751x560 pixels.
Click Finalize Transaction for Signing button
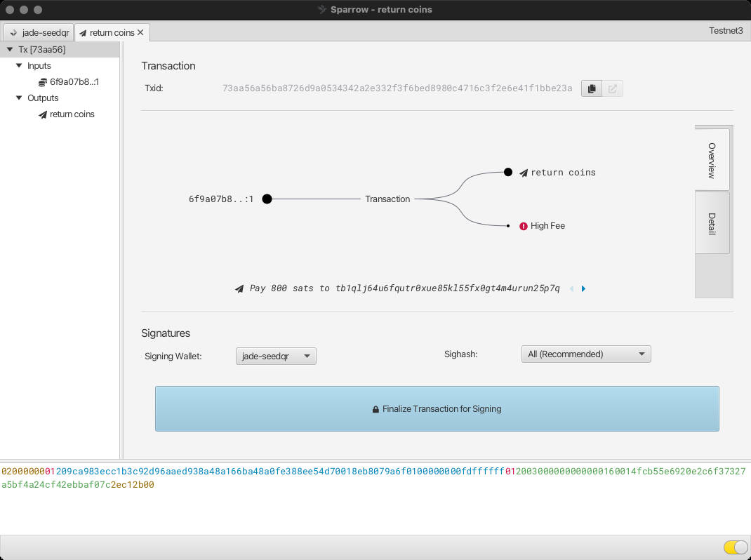[437, 408]
